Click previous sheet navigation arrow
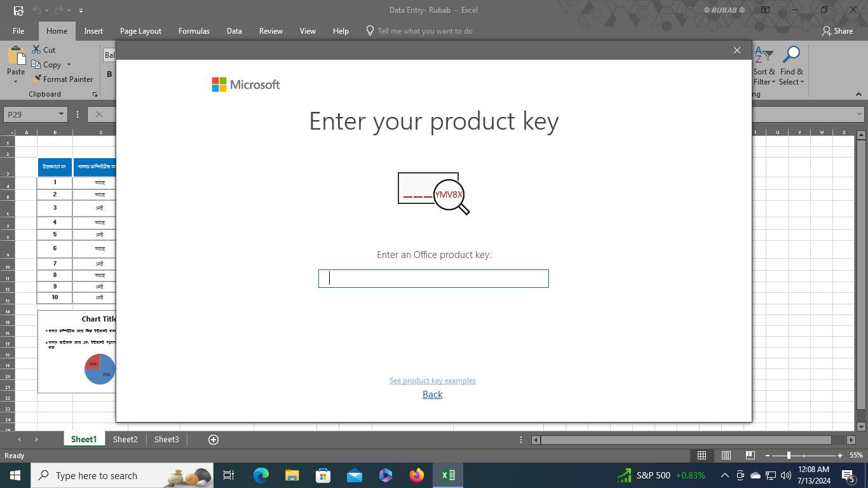Image resolution: width=868 pixels, height=488 pixels. point(19,440)
